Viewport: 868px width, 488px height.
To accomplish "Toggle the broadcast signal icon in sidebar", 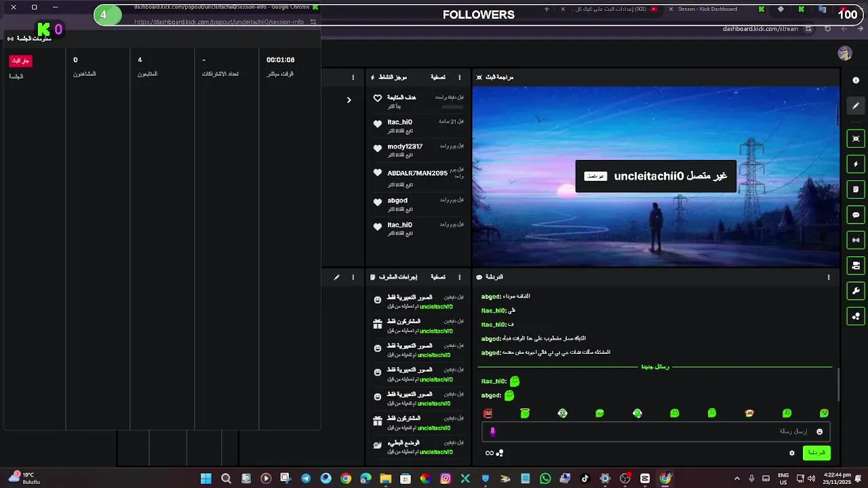I will point(856,240).
